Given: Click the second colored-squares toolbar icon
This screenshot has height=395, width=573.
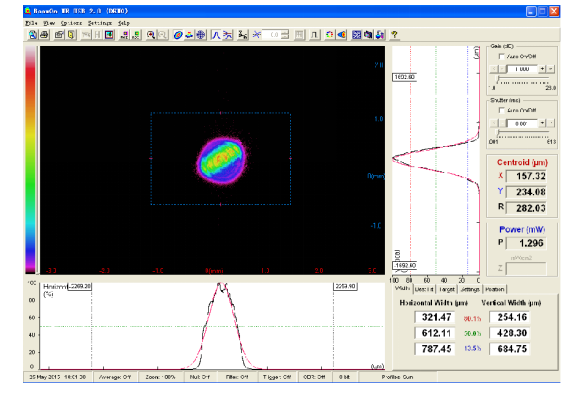Looking at the screenshot, I should pyautogui.click(x=136, y=35).
